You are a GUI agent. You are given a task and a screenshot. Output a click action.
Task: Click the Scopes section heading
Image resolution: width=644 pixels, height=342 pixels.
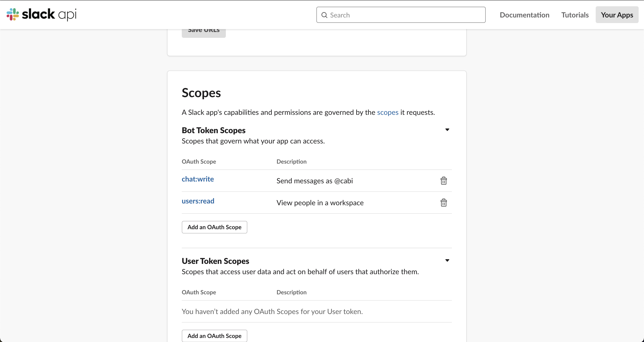(x=201, y=93)
